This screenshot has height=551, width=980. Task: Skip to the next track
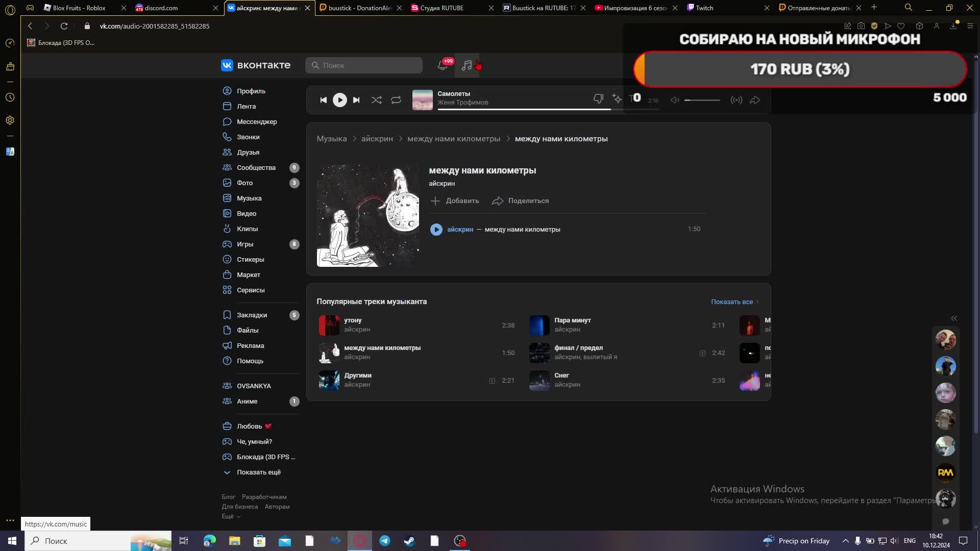[356, 100]
